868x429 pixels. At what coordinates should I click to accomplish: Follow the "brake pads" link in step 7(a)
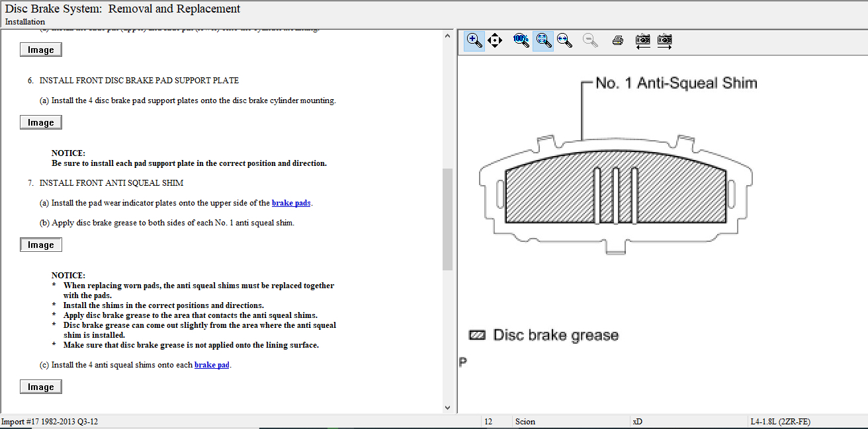[291, 203]
